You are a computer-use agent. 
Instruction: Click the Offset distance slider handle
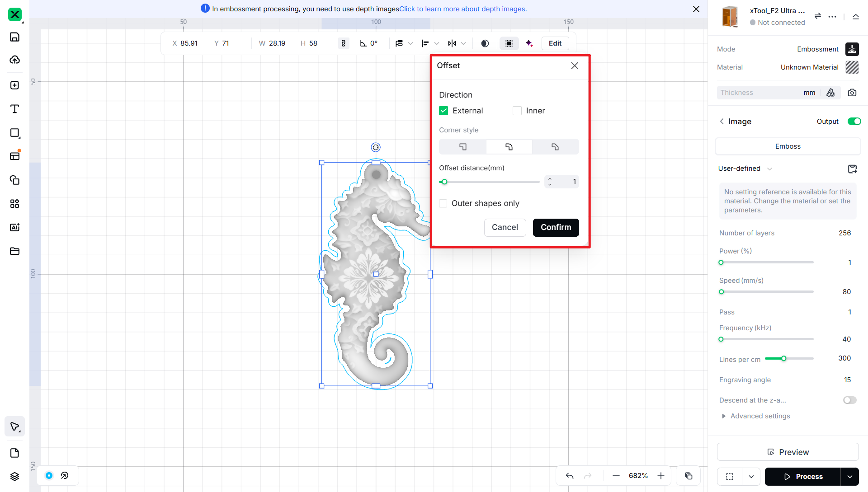(x=444, y=182)
